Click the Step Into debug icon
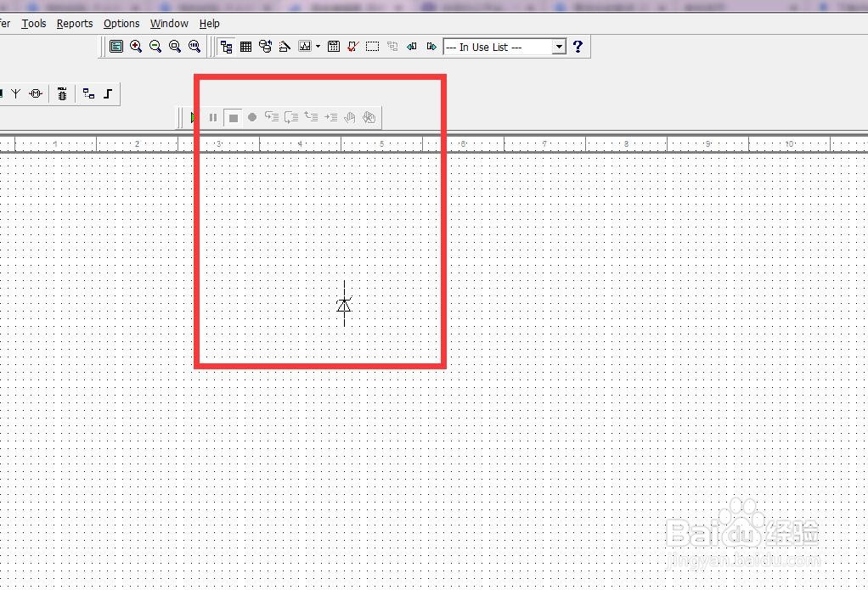The image size is (868, 590). (x=272, y=117)
